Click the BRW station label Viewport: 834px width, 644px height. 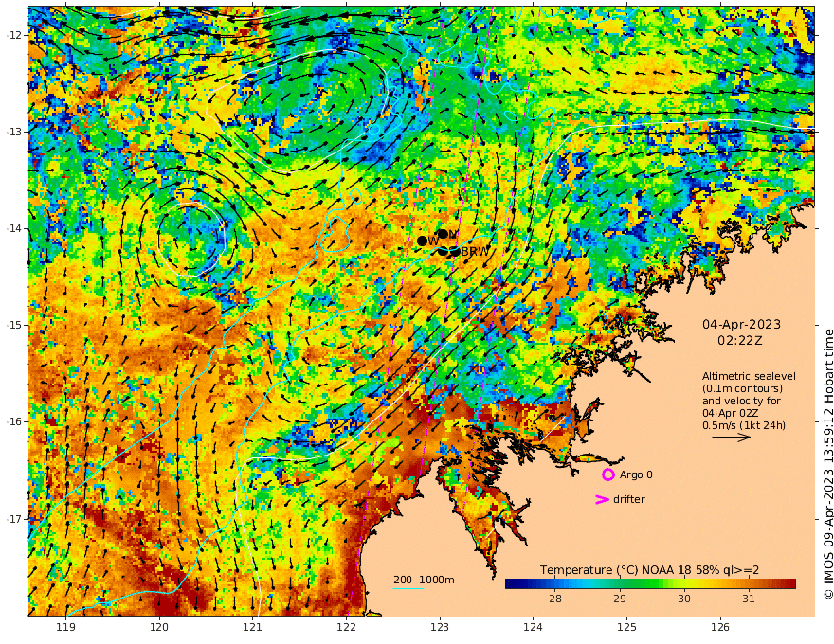tap(475, 252)
